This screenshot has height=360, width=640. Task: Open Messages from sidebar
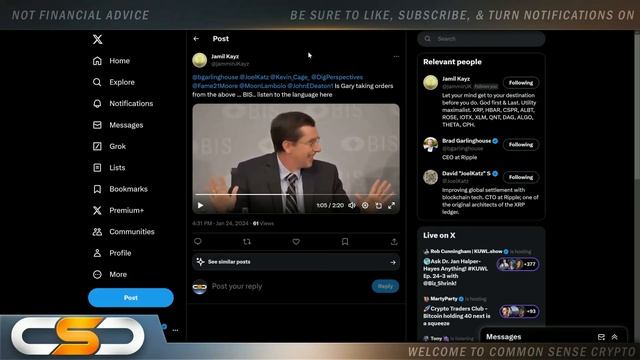(x=118, y=125)
